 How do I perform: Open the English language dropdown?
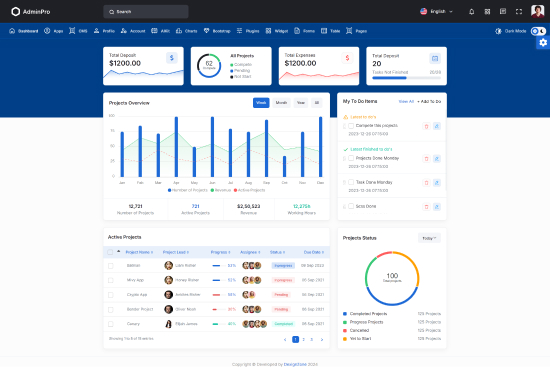(x=436, y=12)
